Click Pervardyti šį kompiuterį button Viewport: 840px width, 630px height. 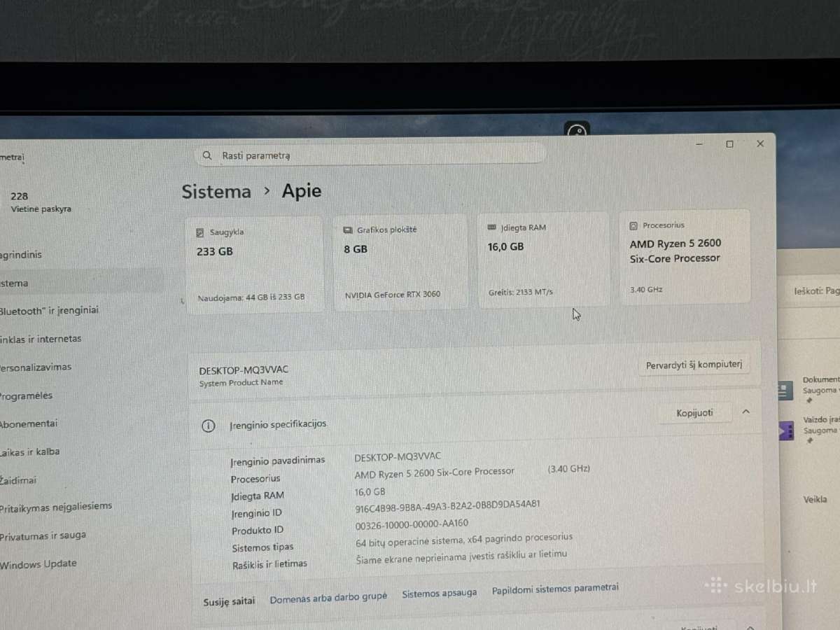[x=694, y=365]
